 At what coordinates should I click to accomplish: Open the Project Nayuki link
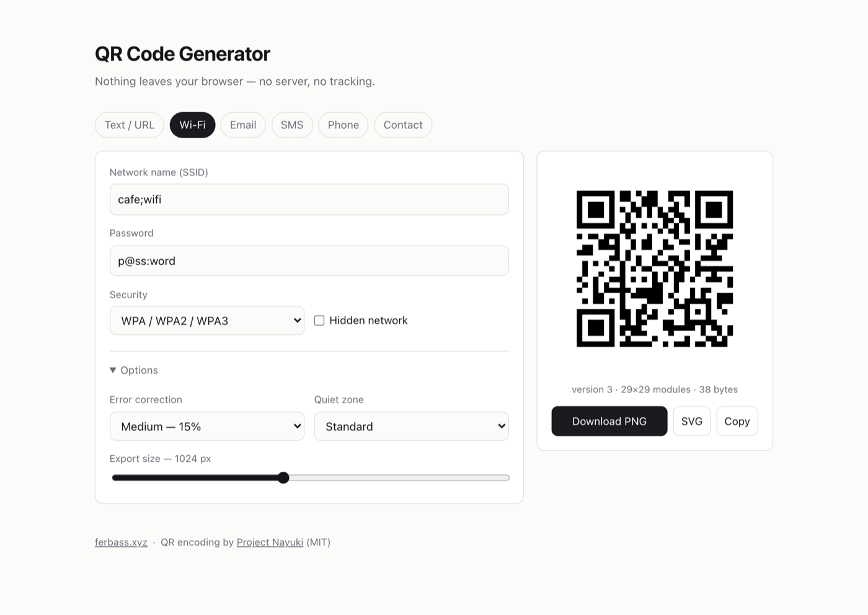point(270,542)
